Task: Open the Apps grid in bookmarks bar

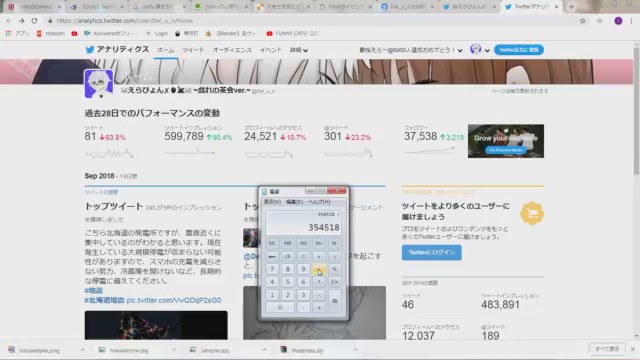Action: (x=8, y=33)
